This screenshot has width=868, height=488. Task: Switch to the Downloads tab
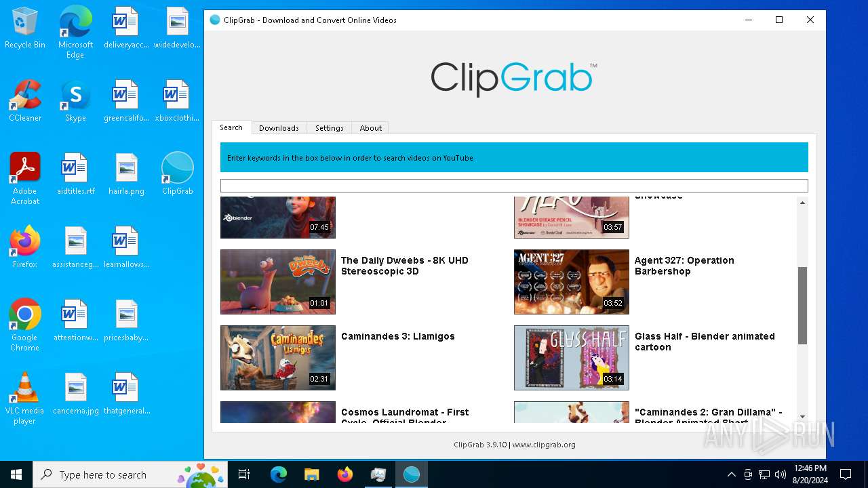point(279,128)
